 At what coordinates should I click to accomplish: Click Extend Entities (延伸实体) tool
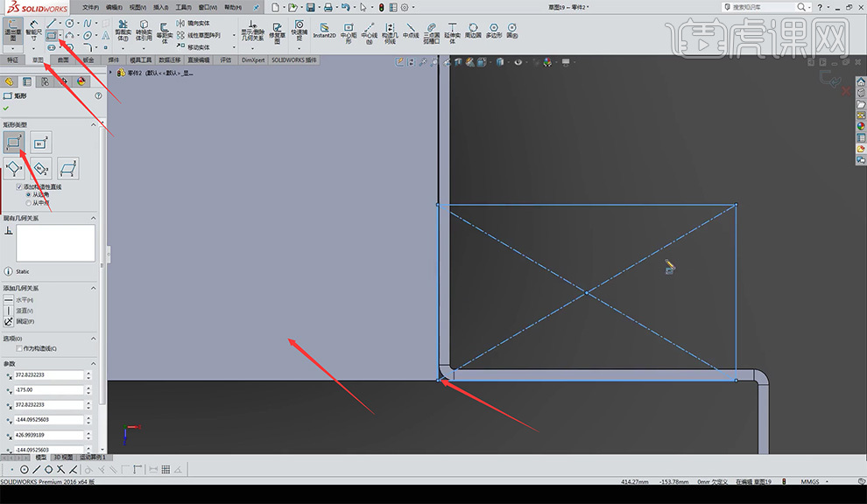[x=452, y=33]
